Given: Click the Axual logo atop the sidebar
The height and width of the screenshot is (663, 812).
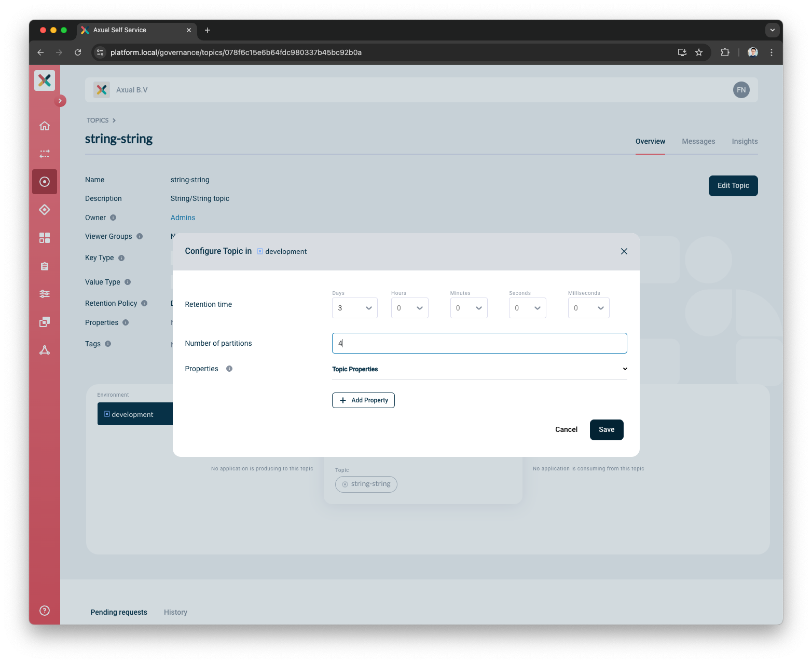Looking at the screenshot, I should (x=45, y=80).
